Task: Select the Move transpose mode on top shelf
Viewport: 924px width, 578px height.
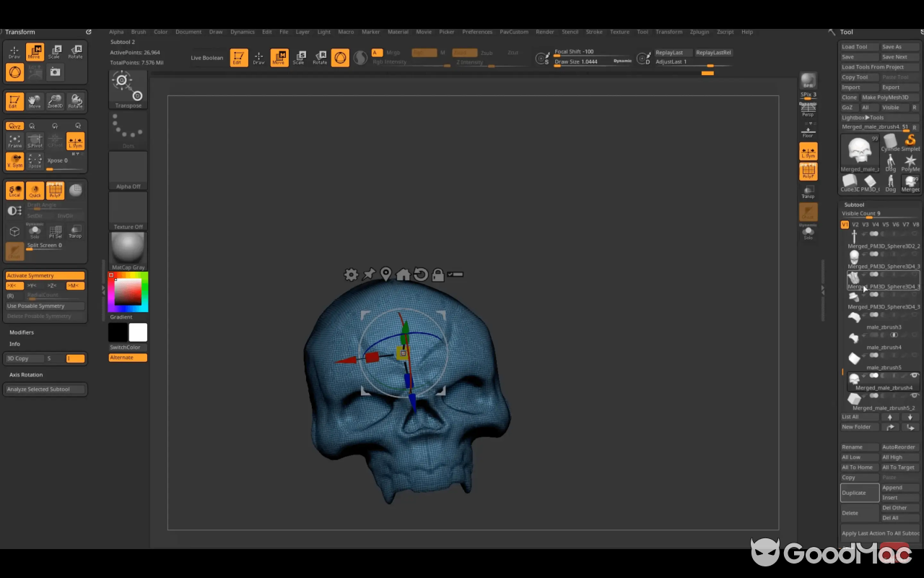Action: point(279,58)
